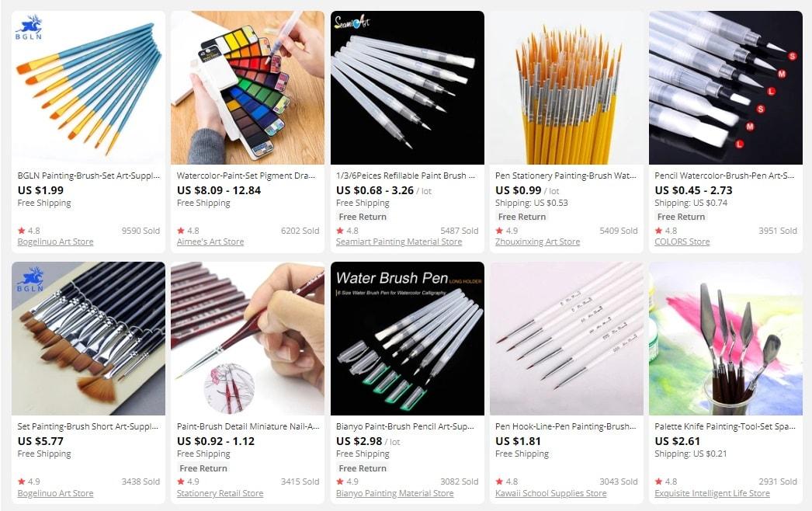Open the BGLN blue brush set thumbnail
Screen dimensions: 812x511
coord(88,88)
